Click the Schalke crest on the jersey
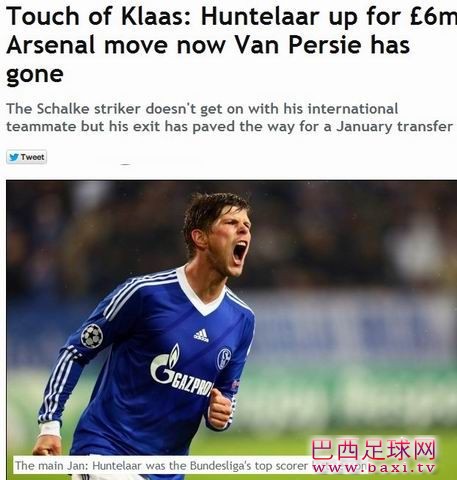 coord(224,359)
